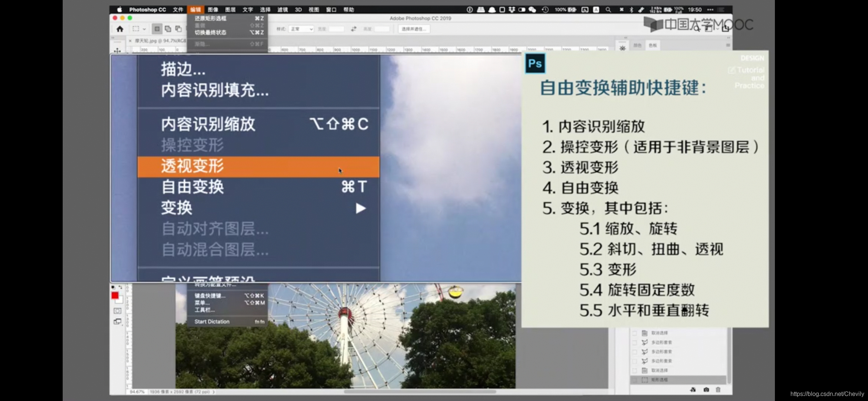Open the 滤镜 menu
Viewport: 868px width, 401px height.
(x=283, y=10)
